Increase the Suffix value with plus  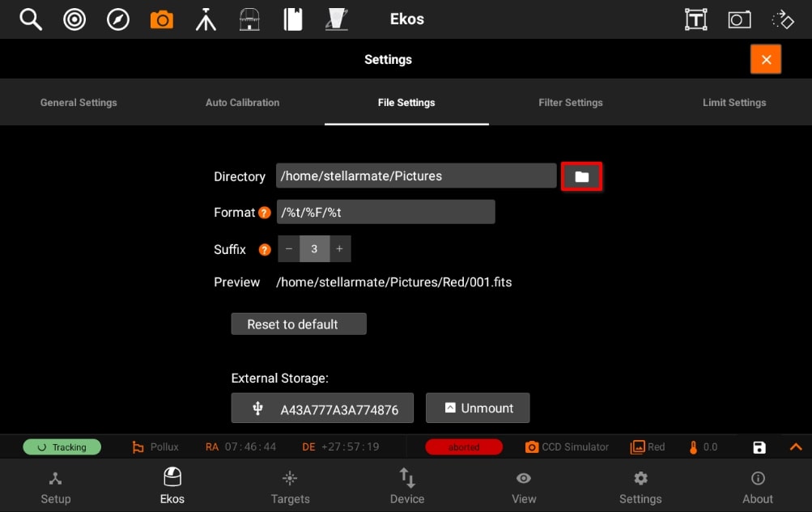point(340,249)
